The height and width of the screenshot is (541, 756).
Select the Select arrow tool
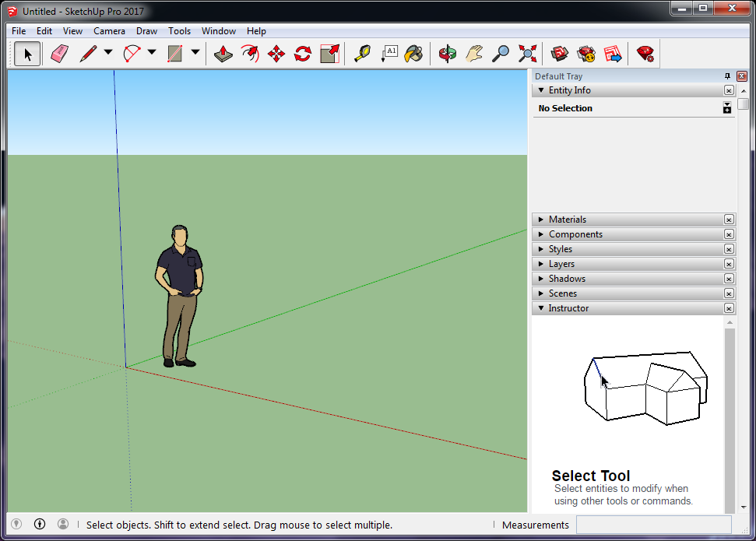coord(27,54)
